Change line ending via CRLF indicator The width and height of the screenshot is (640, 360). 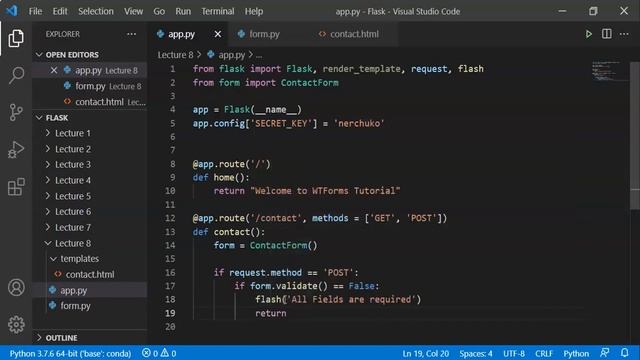(544, 353)
